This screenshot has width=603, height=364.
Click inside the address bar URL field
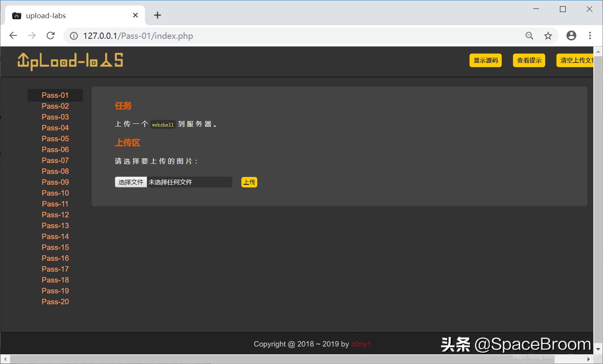(x=272, y=36)
